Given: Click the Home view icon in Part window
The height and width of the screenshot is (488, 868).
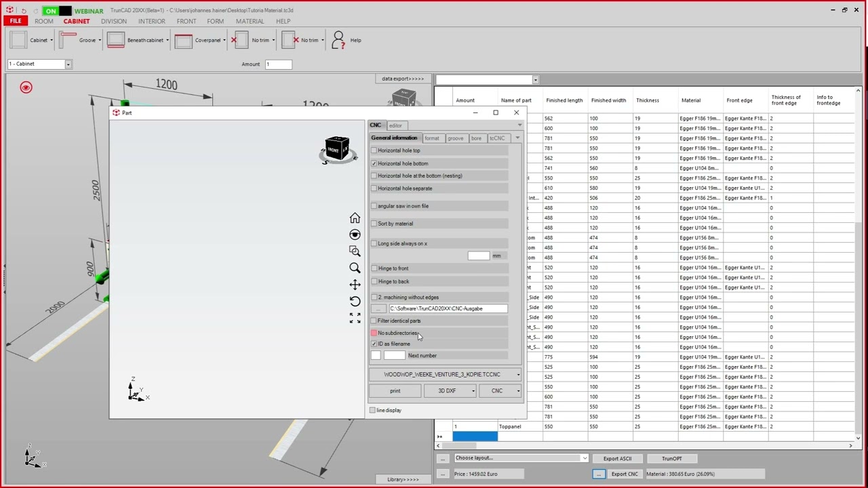Looking at the screenshot, I should pyautogui.click(x=355, y=218).
